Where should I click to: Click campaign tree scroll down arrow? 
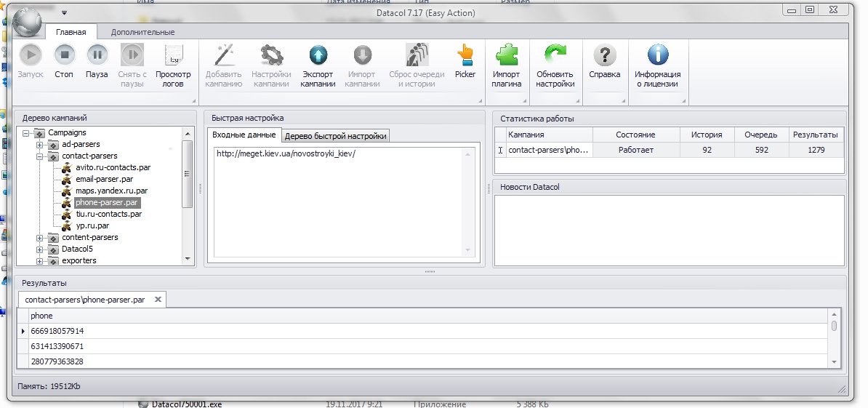pyautogui.click(x=188, y=258)
